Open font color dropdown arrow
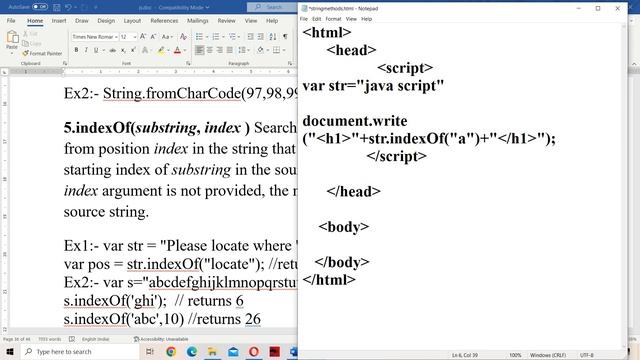The width and height of the screenshot is (640, 360). pyautogui.click(x=185, y=50)
